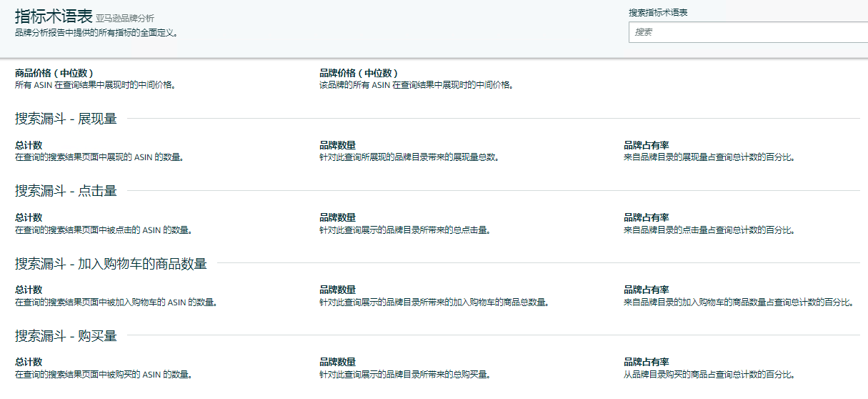Image resolution: width=868 pixels, height=399 pixels.
Task: Select 总计数 term under the 点击量 section
Action: point(29,217)
